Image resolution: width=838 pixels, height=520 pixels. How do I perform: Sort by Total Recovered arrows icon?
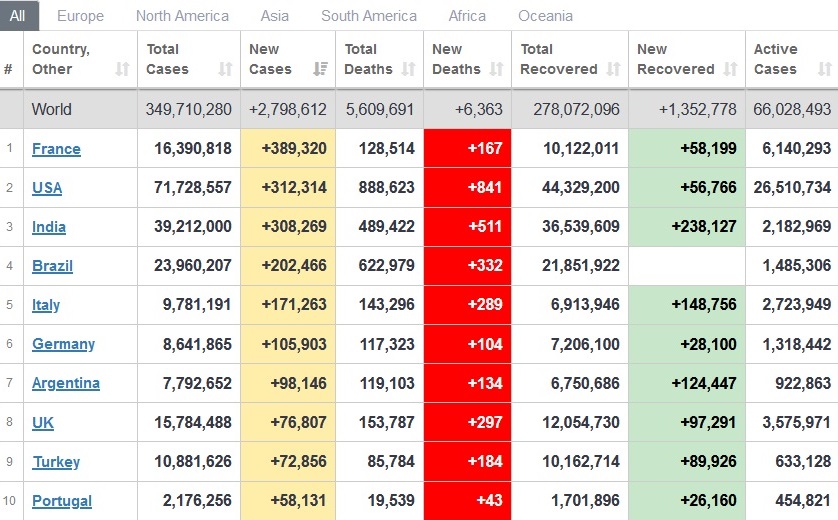[613, 69]
